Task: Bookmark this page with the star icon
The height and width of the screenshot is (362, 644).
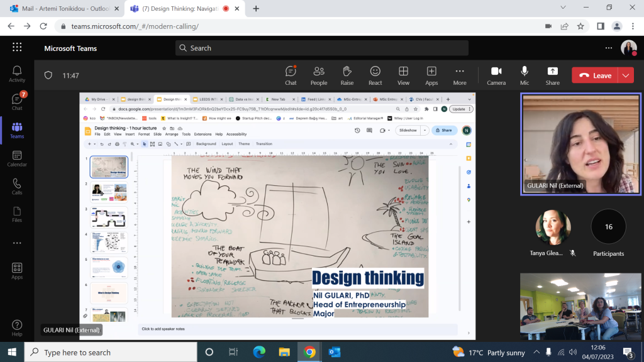Action: (x=580, y=26)
